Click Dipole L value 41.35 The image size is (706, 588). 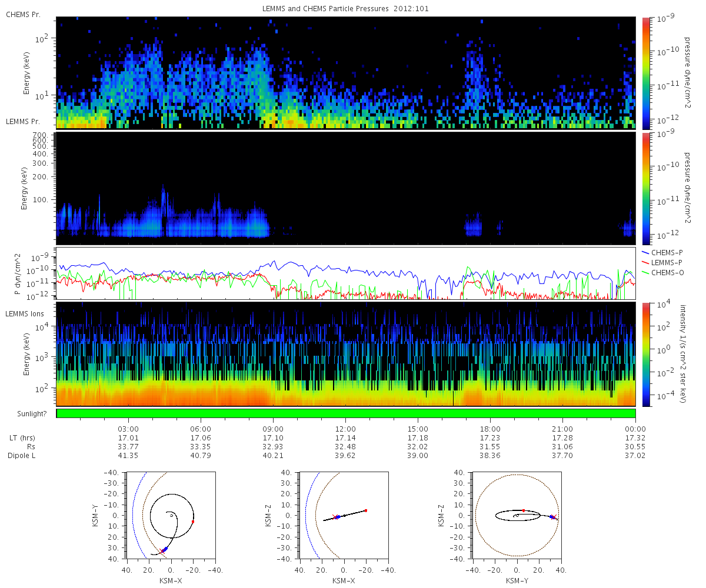coord(129,456)
